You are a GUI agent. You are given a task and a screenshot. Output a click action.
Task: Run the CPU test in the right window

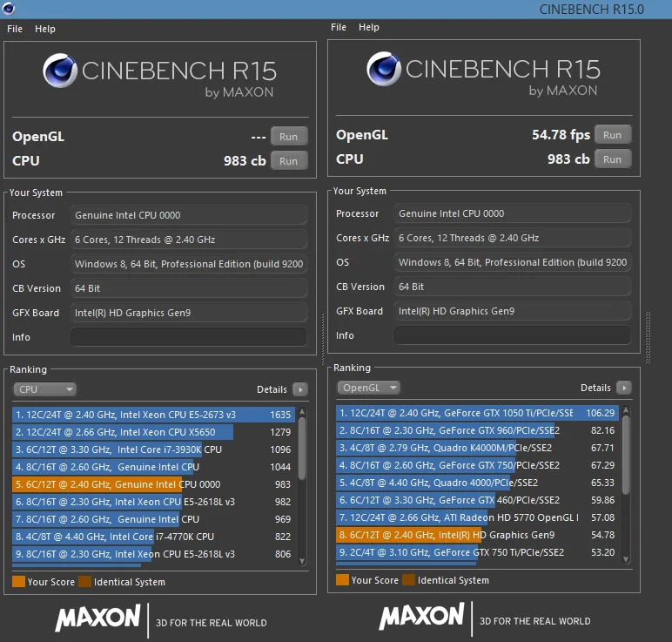click(x=613, y=159)
